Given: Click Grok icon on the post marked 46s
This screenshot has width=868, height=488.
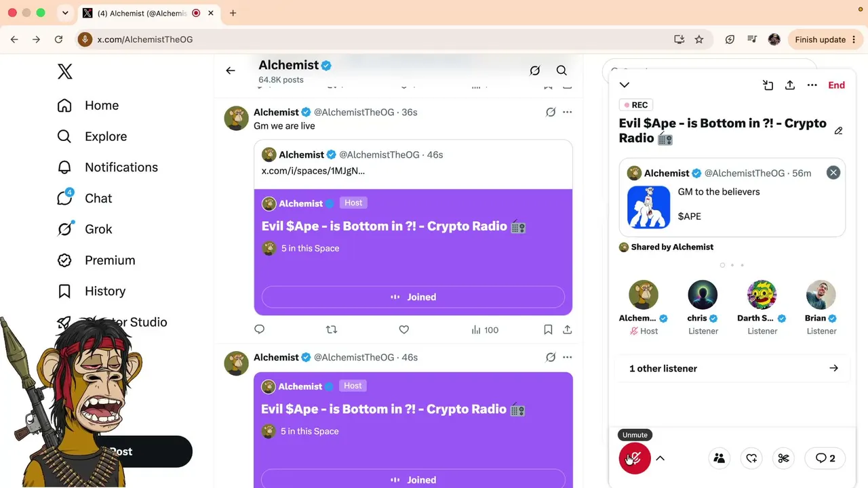Looking at the screenshot, I should coord(551,358).
